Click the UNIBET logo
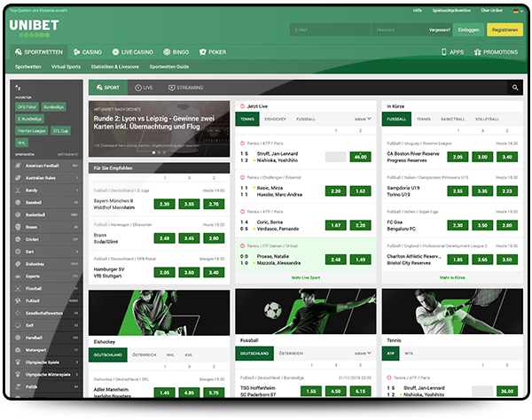 coord(34,27)
